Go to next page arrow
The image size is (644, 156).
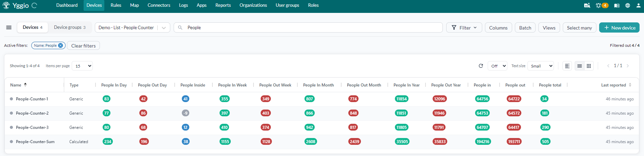click(x=628, y=66)
